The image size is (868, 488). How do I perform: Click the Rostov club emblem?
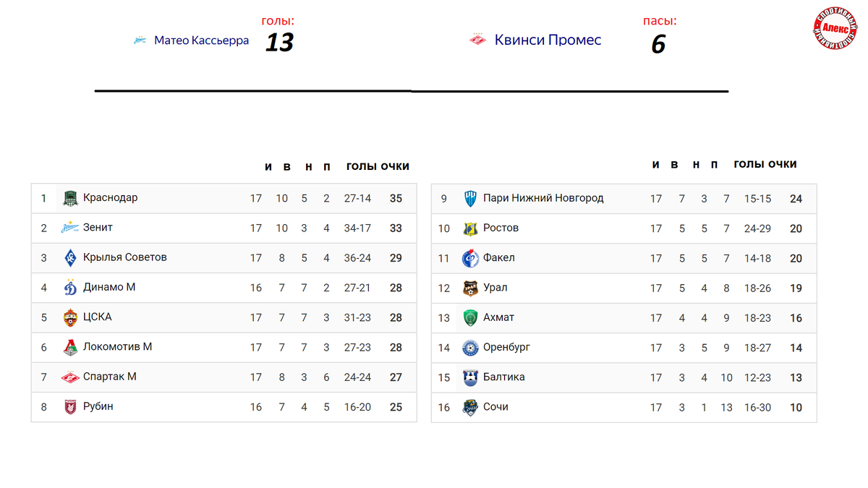pos(470,228)
